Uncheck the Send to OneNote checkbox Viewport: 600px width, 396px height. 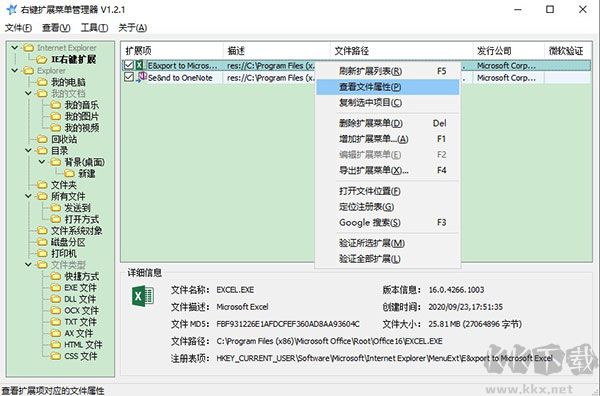click(129, 77)
